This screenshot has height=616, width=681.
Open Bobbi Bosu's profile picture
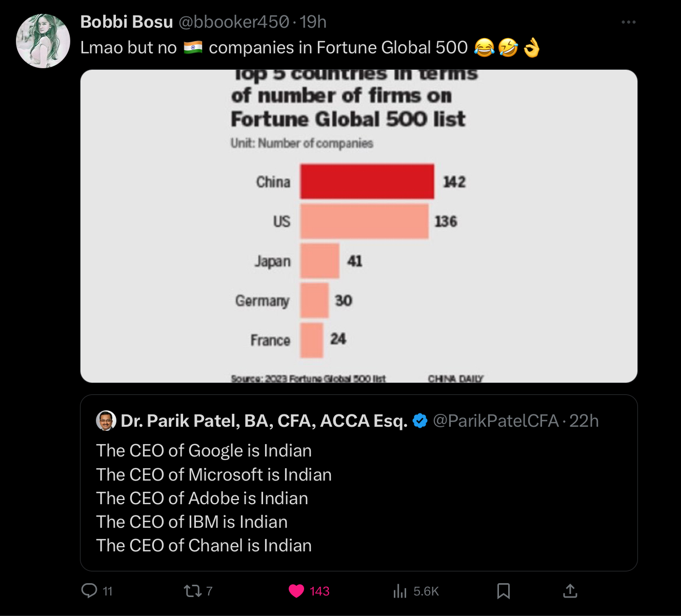pyautogui.click(x=43, y=41)
